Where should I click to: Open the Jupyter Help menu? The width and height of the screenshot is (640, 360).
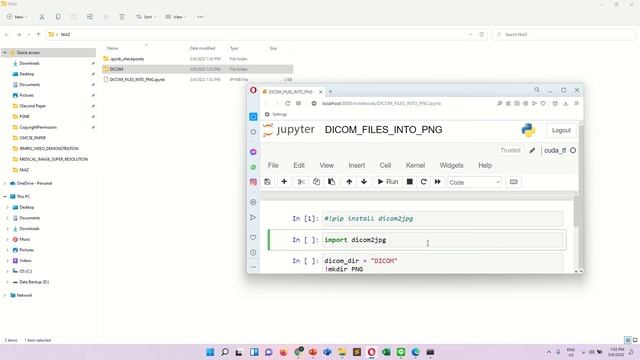coord(485,165)
